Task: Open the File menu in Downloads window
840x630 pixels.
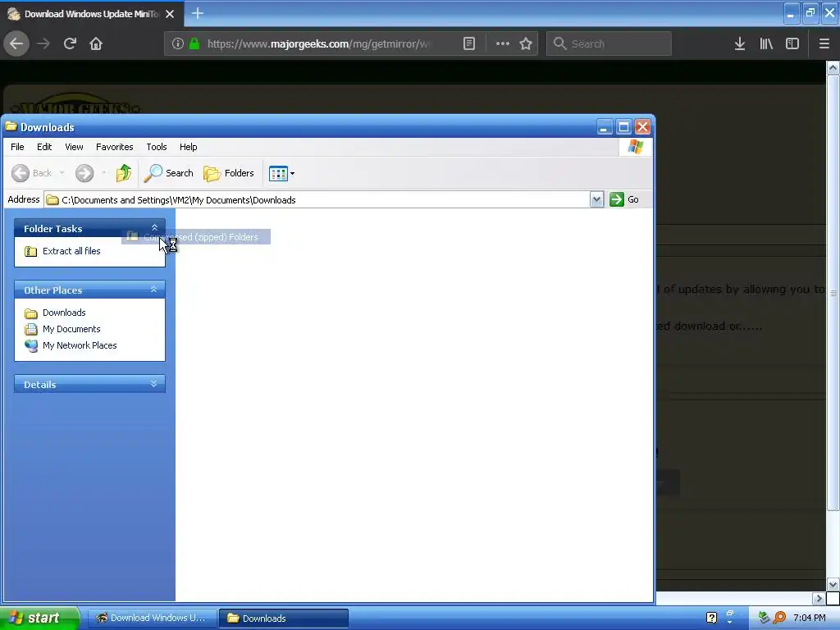Action: click(x=18, y=147)
